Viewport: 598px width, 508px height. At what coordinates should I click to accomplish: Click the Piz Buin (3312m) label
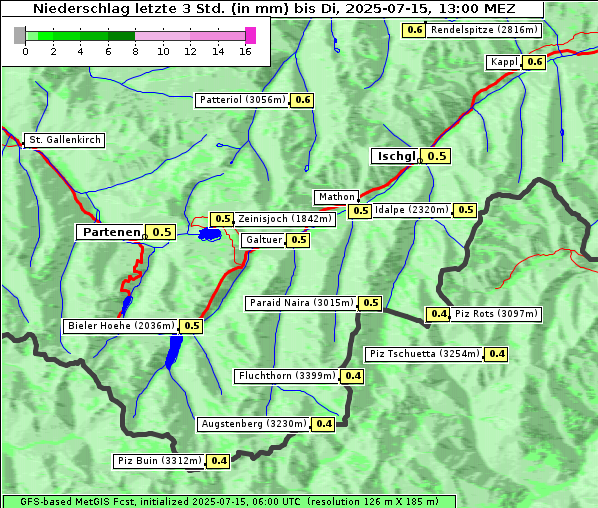click(x=159, y=461)
